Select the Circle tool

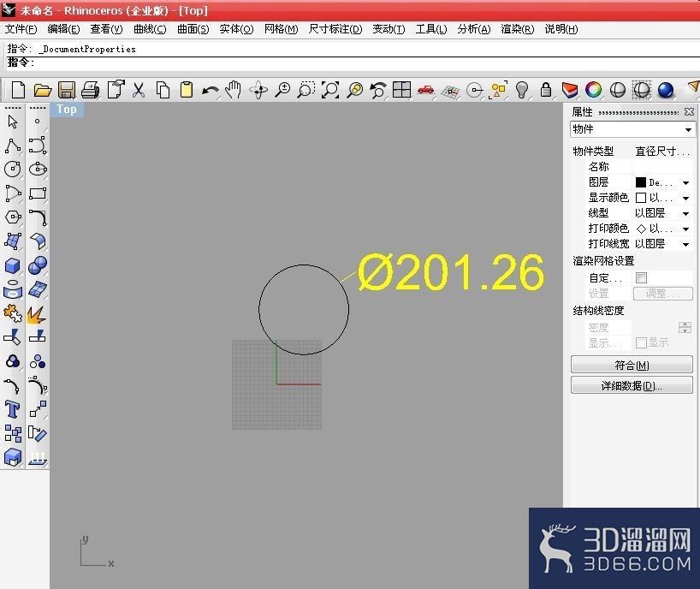[x=13, y=170]
